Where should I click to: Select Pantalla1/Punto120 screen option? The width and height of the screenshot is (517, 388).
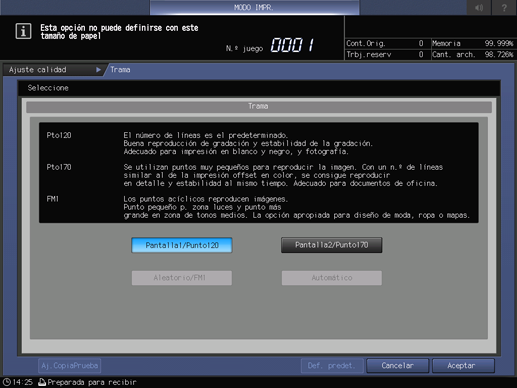182,245
